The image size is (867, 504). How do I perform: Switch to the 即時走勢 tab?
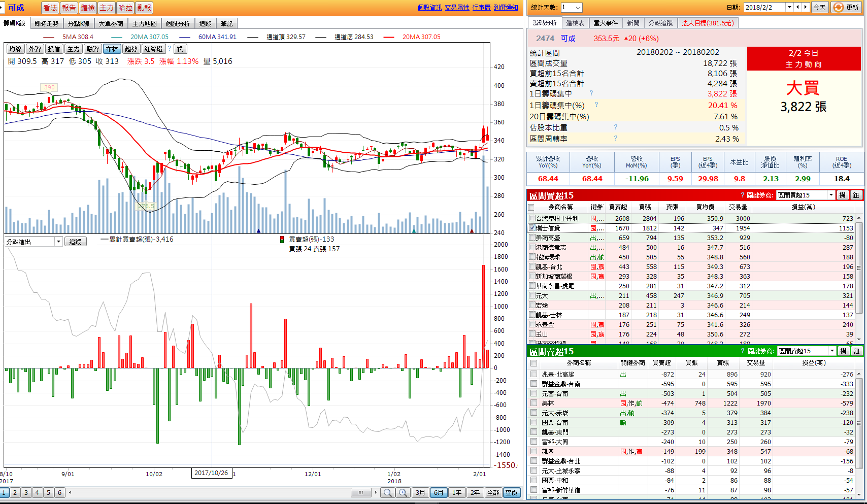point(47,23)
